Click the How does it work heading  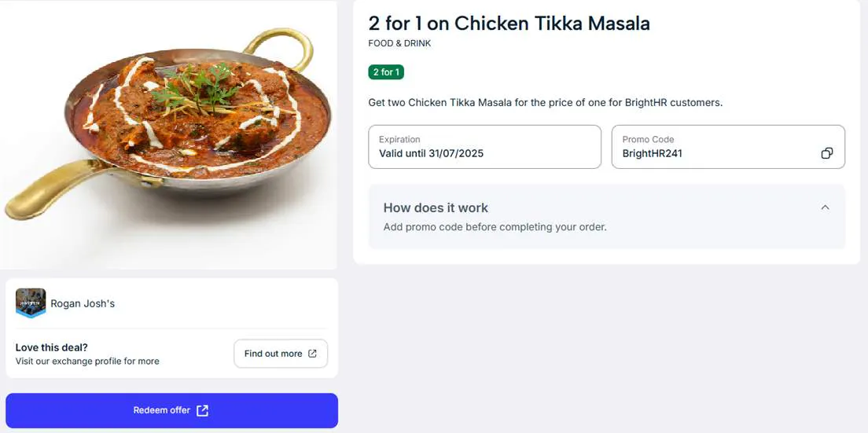click(436, 207)
